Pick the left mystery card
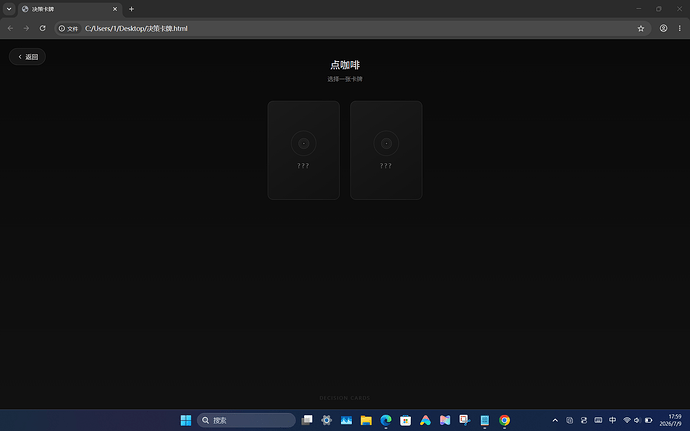Viewport: 690px width, 431px height. tap(304, 150)
